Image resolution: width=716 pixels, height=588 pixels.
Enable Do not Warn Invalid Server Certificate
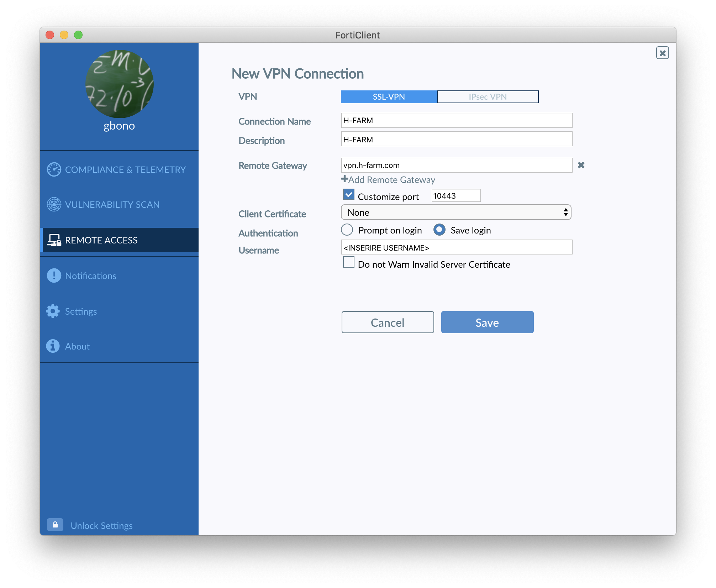349,262
